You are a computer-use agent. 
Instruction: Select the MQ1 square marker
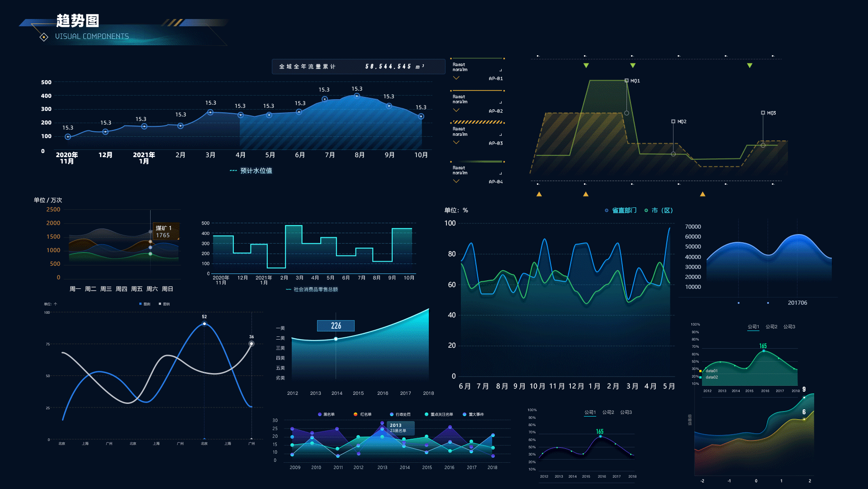tap(626, 81)
